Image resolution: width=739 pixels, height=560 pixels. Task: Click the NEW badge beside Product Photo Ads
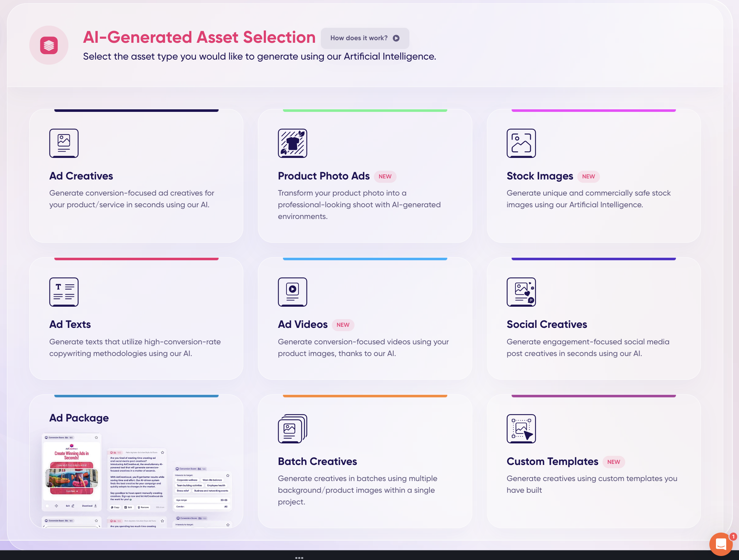[385, 176]
